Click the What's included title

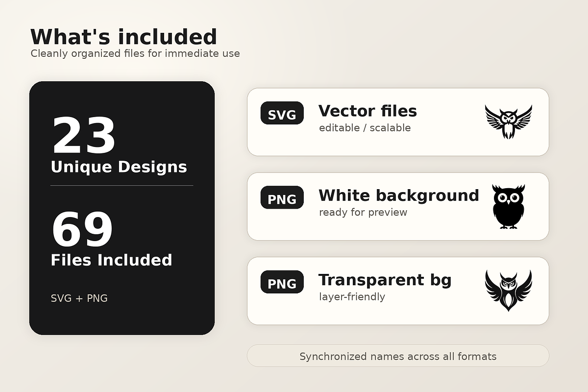pos(123,37)
